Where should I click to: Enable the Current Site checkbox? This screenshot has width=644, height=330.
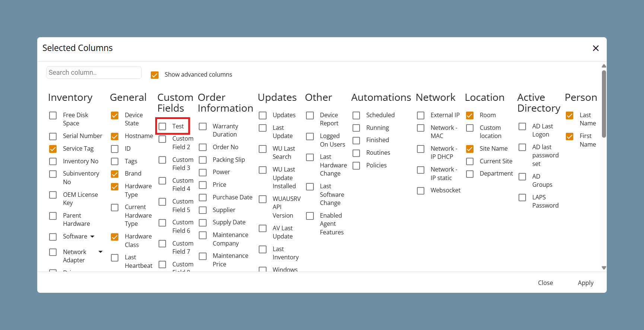[x=470, y=161]
